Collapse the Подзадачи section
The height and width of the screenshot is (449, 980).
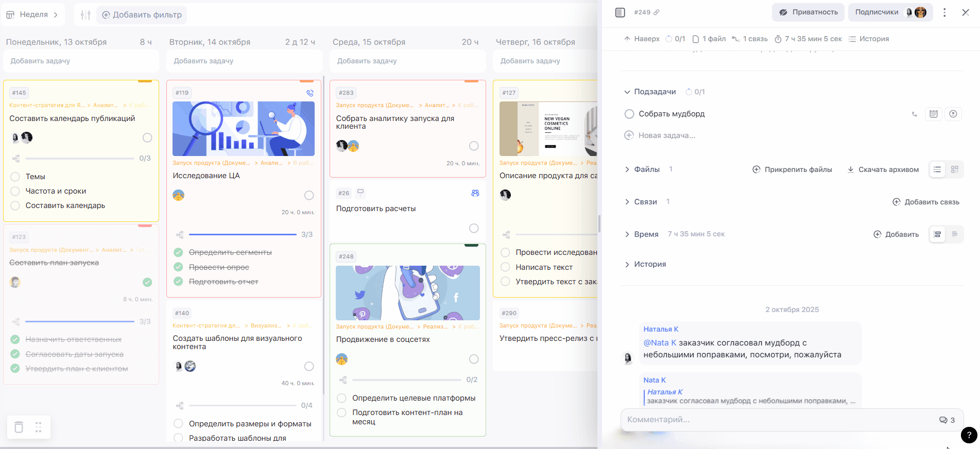pos(627,92)
